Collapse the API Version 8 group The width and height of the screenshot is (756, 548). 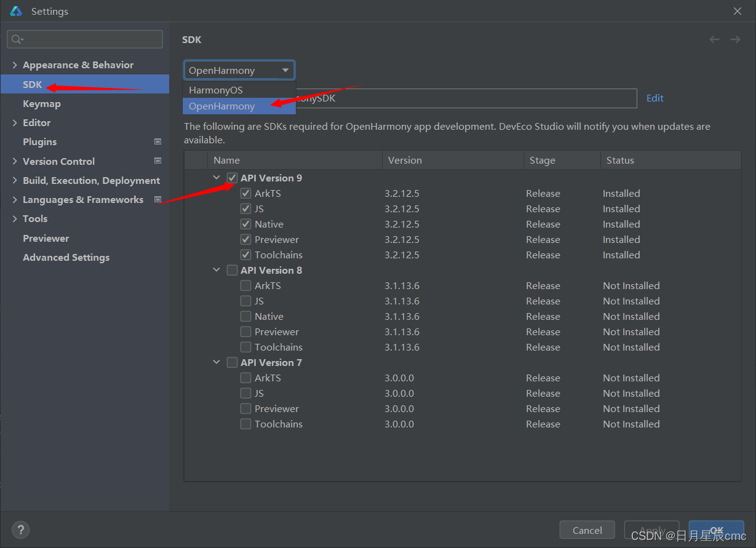[217, 270]
